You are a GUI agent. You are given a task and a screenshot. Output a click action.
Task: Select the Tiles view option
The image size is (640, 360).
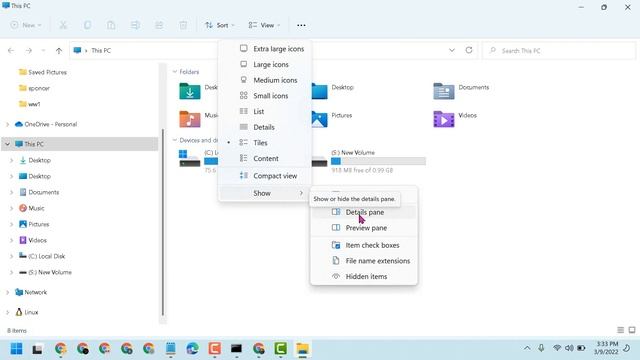pyautogui.click(x=265, y=143)
